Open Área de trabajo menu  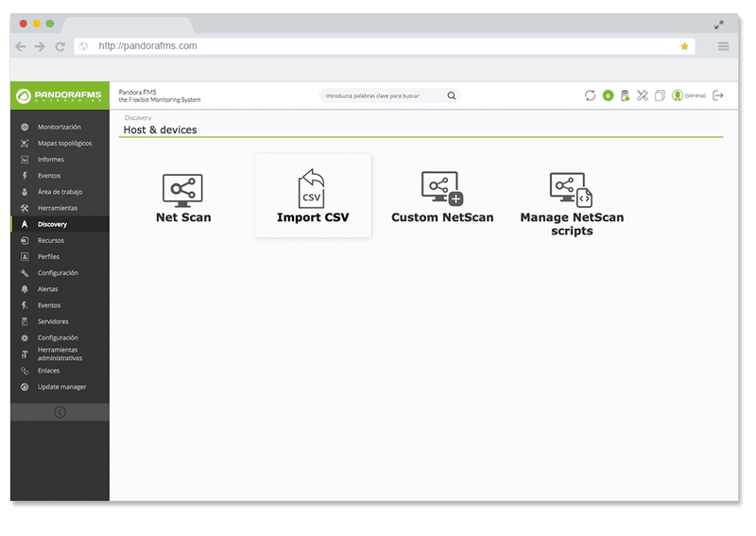coord(60,192)
